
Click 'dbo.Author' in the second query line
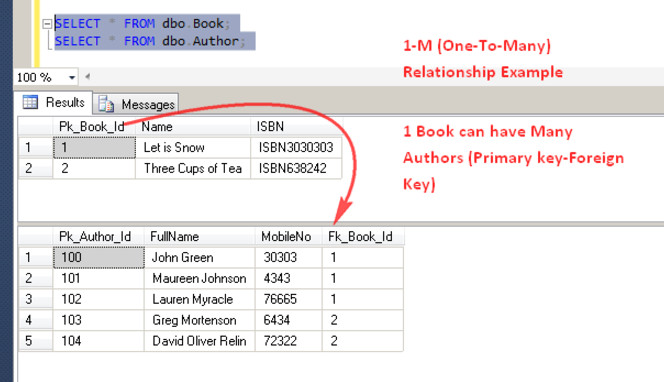pos(201,41)
